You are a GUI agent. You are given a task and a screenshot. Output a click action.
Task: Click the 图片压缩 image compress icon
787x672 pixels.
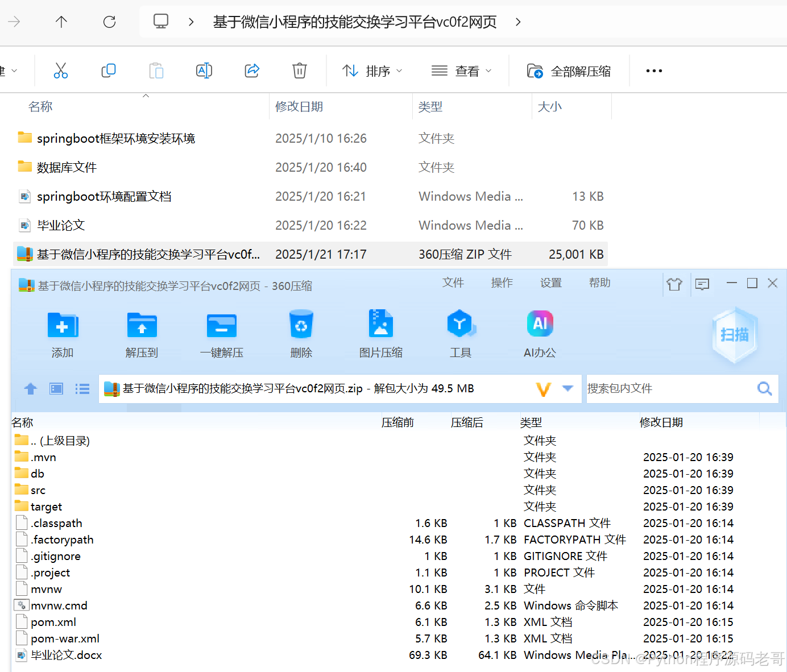point(381,334)
